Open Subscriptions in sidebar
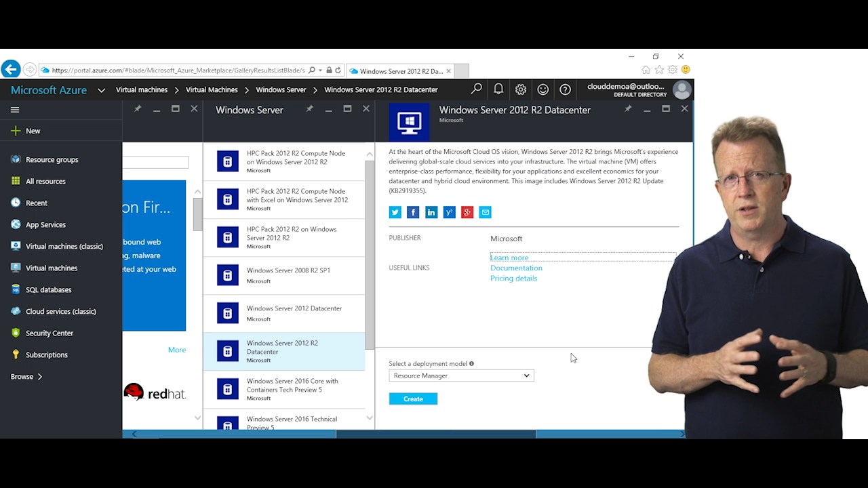This screenshot has height=488, width=868. pyautogui.click(x=39, y=354)
